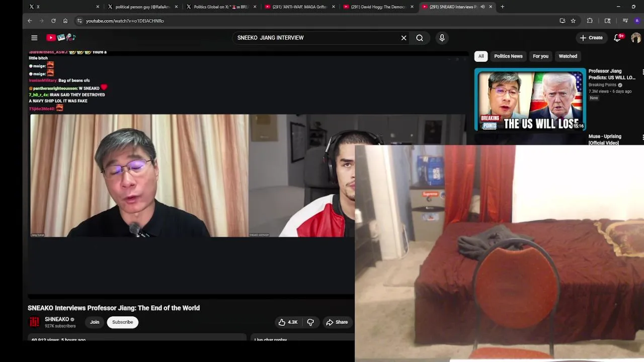Open THE US WILL LOSE video thumbnail
Screen dimensions: 644x362
[x=530, y=100]
